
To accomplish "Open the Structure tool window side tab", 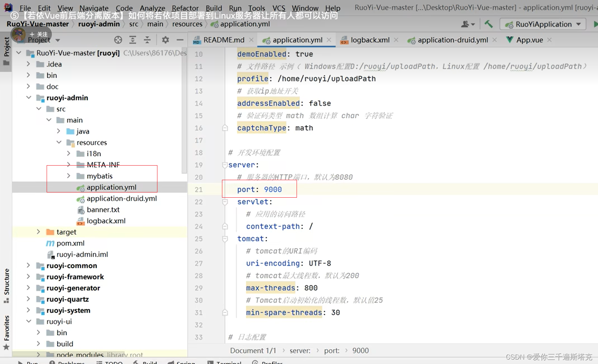I will [x=6, y=286].
